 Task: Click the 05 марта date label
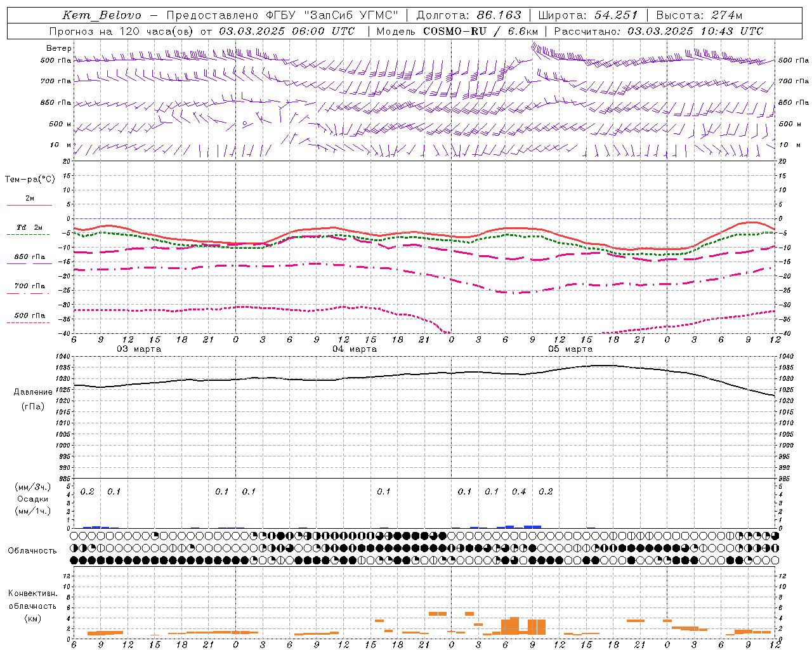570,349
